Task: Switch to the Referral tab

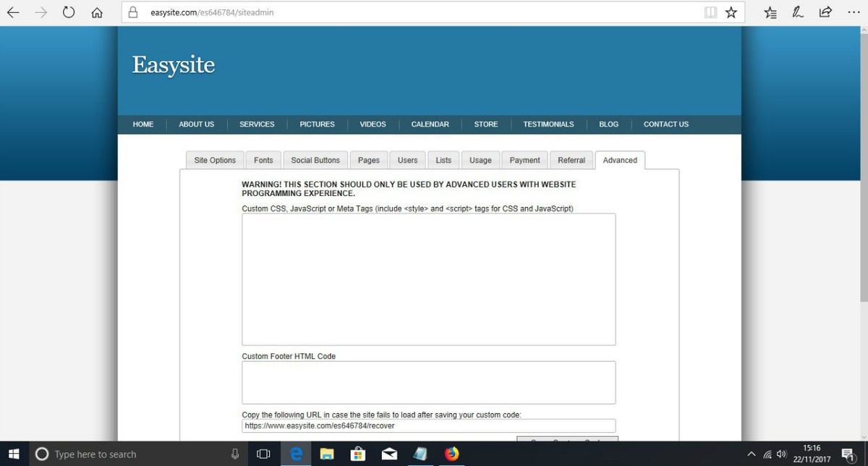Action: pyautogui.click(x=571, y=160)
